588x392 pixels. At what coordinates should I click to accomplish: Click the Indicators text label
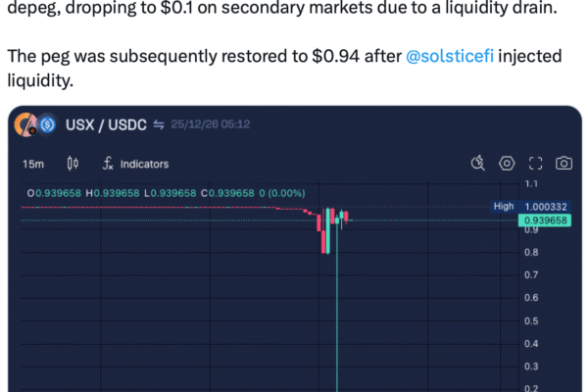click(144, 164)
